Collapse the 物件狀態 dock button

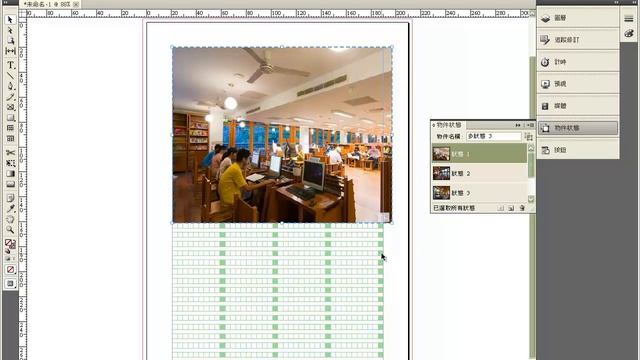578,128
